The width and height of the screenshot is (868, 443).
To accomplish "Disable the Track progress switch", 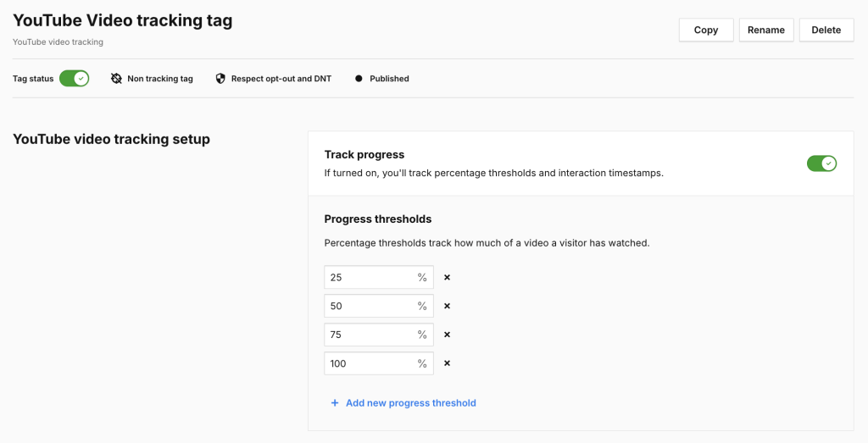I will click(x=821, y=163).
